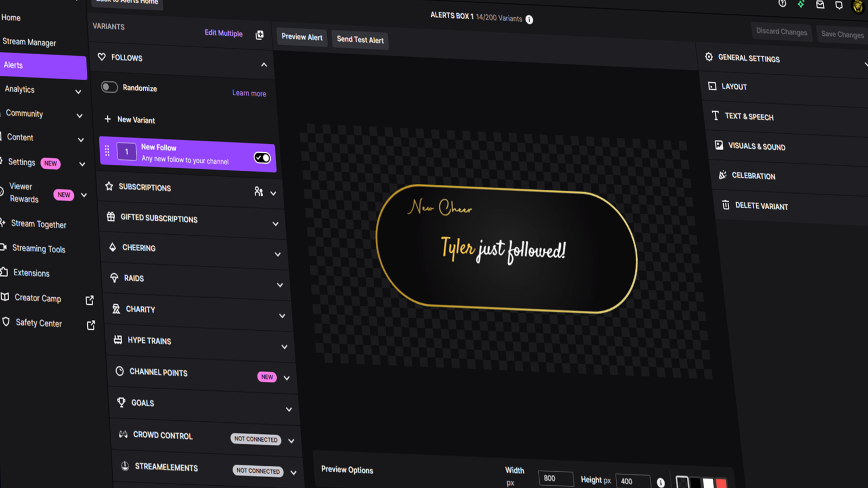Screen dimensions: 868x488
Task: Enable the Randomize toggle
Action: [109, 87]
